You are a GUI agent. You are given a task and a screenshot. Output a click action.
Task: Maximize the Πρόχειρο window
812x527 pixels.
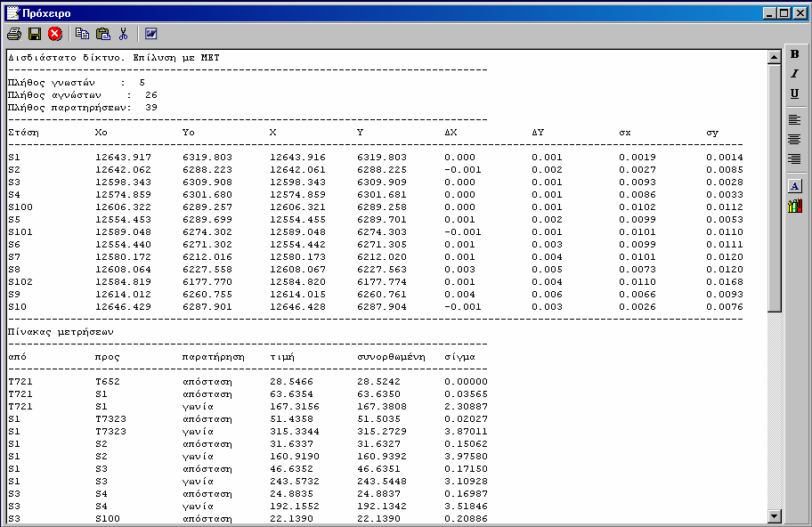coord(784,13)
